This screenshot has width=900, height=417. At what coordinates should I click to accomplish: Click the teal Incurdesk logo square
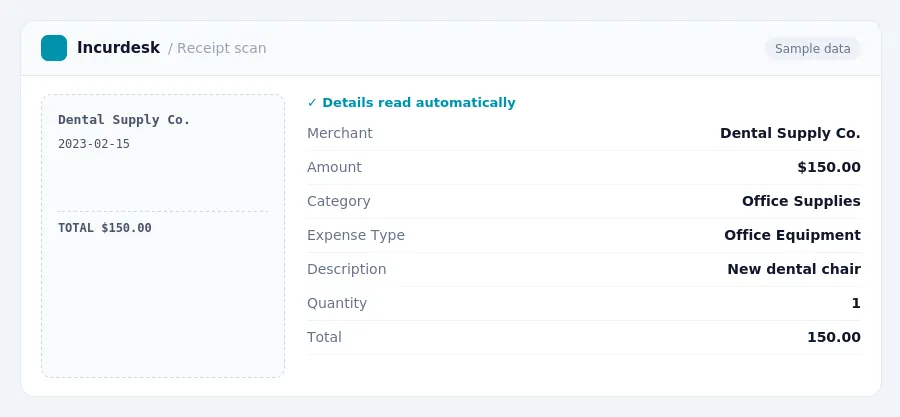pyautogui.click(x=54, y=48)
